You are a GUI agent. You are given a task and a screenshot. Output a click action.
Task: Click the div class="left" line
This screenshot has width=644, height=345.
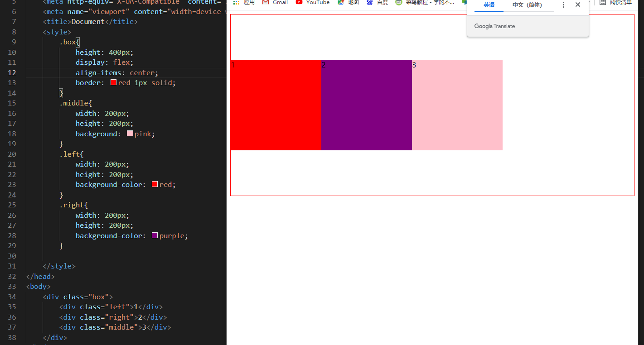pyautogui.click(x=111, y=307)
